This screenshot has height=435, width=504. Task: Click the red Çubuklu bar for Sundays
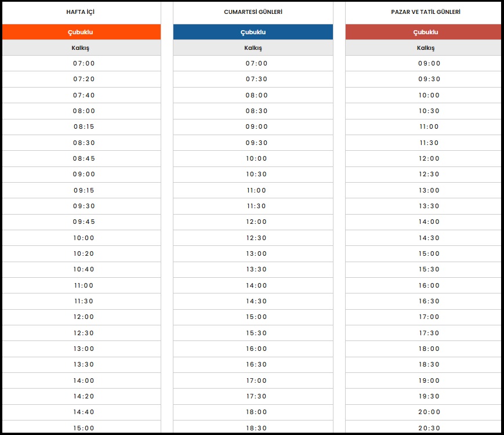click(426, 32)
